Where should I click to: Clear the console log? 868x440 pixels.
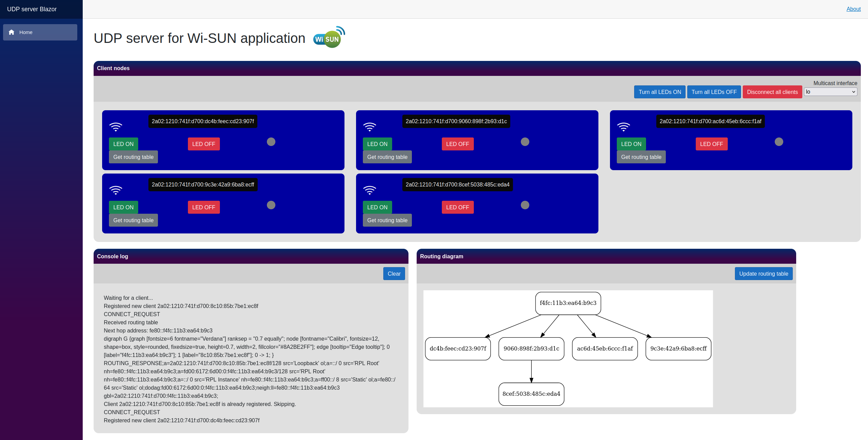(394, 274)
